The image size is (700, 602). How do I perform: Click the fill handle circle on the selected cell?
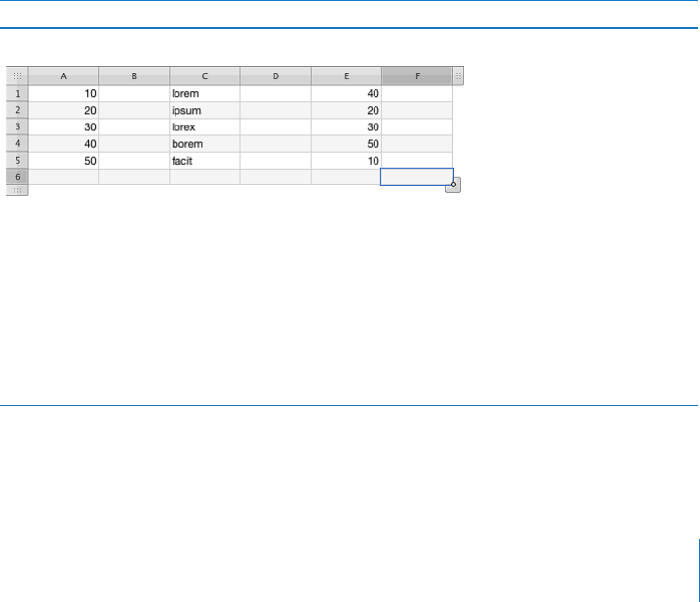pyautogui.click(x=453, y=184)
